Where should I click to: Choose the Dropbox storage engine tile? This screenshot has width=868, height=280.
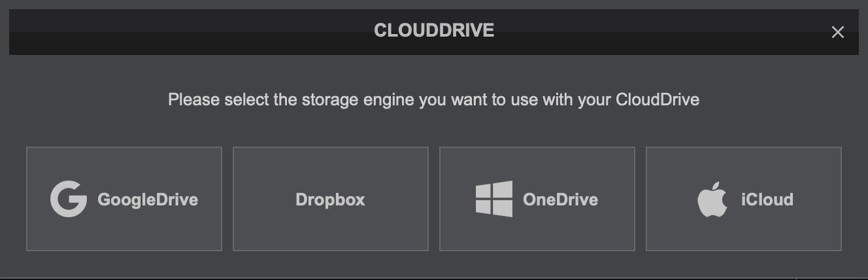click(330, 199)
